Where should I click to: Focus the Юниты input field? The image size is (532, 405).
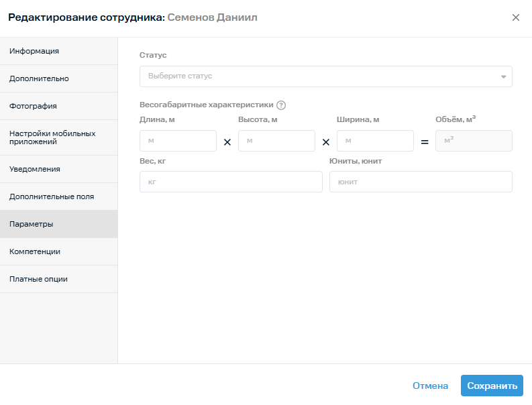pos(421,182)
